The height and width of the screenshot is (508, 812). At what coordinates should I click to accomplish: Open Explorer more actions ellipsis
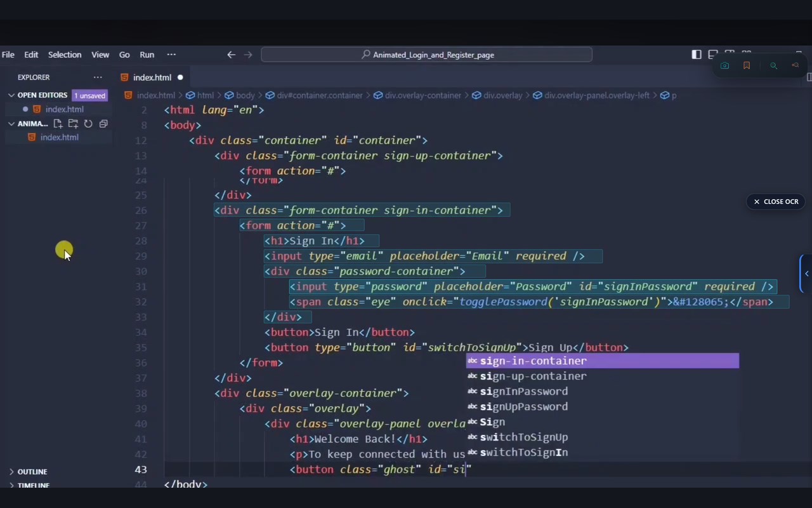tap(98, 77)
